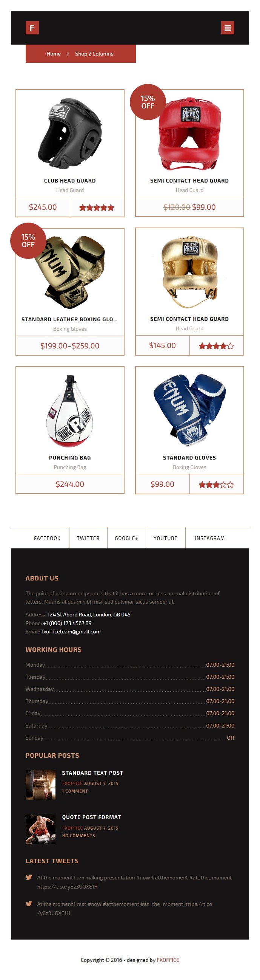Open the Facebook social tab
The height and width of the screenshot is (980, 260).
47,538
